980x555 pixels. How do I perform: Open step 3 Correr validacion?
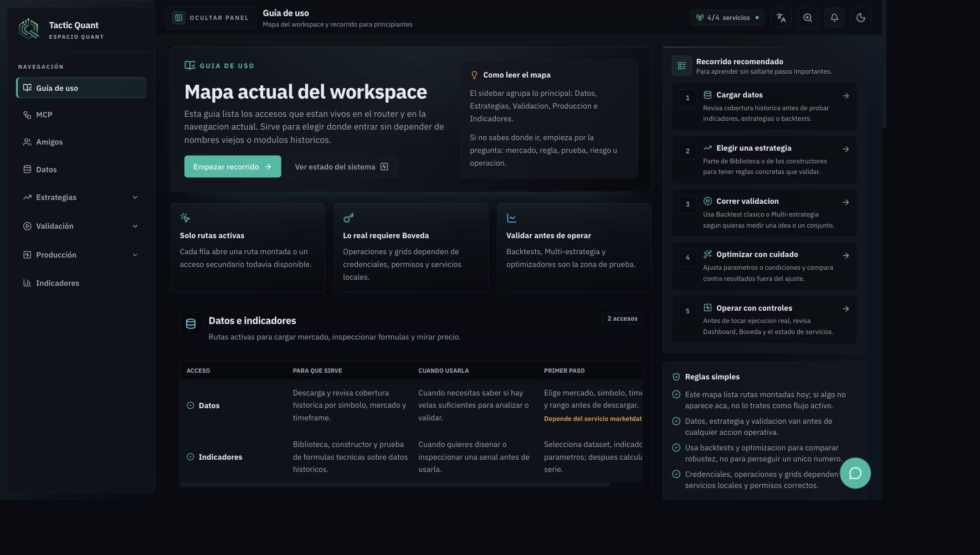(x=764, y=213)
